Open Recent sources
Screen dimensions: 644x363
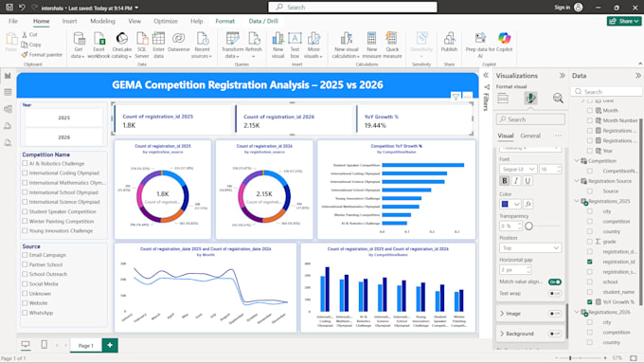(x=202, y=45)
